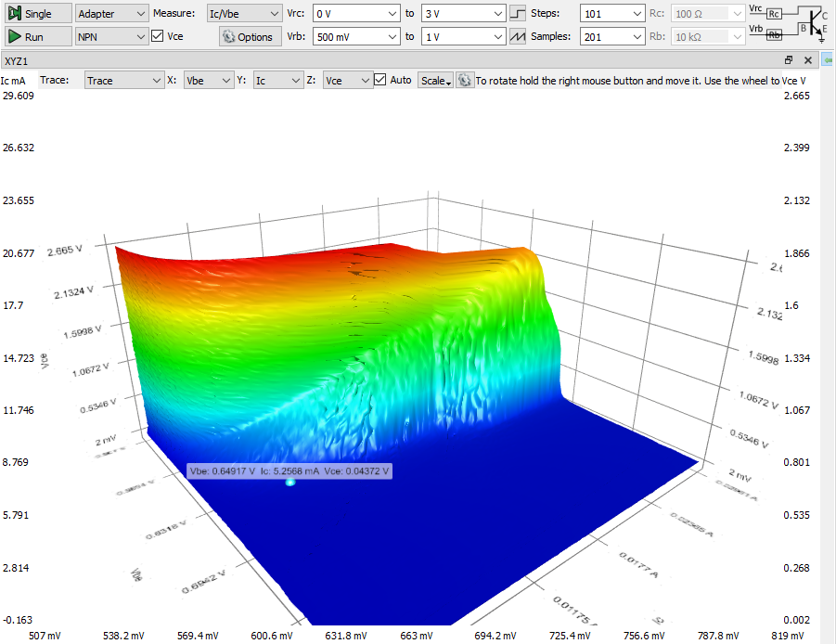Image resolution: width=836 pixels, height=644 pixels.
Task: Click the '663 mV' axis value
Action: coord(417,636)
